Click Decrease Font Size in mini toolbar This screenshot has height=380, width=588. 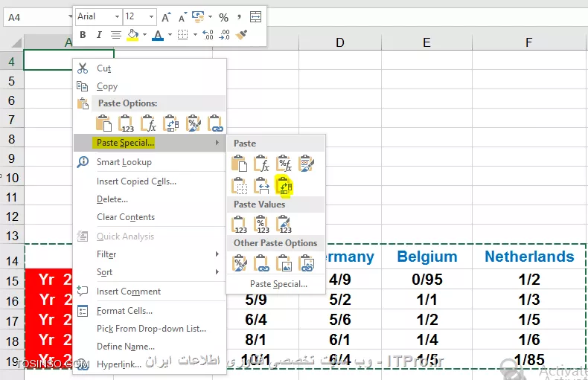click(x=182, y=17)
